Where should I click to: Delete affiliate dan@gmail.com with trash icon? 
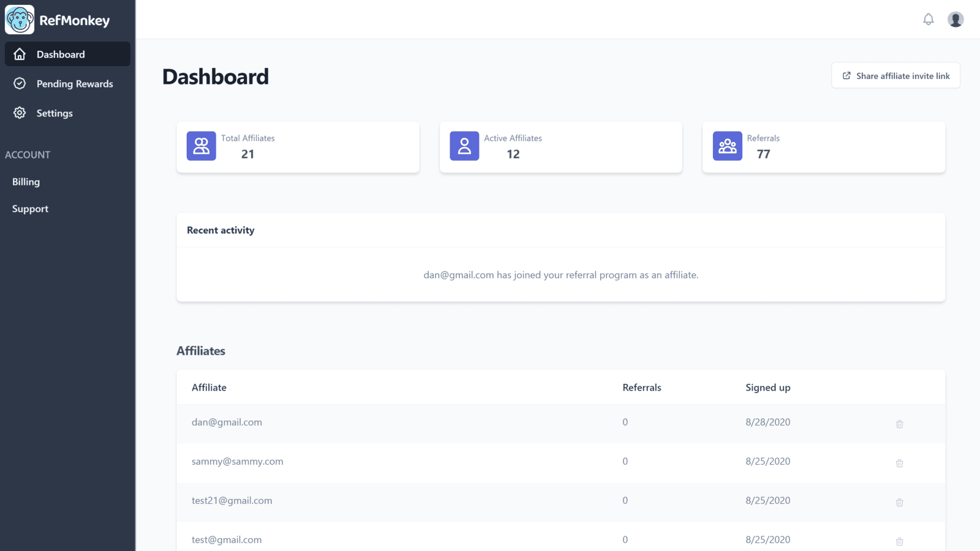899,423
